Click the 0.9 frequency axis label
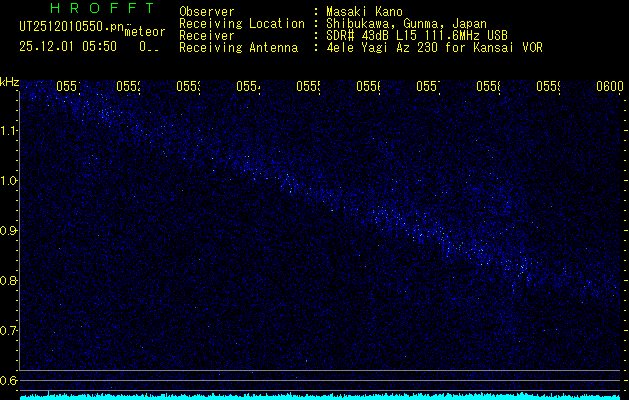The height and width of the screenshot is (400, 629). coord(8,231)
